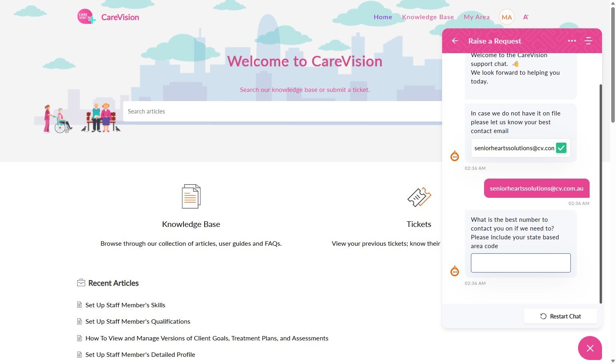Click the CareVision brand name
Viewport: 616px width, 364px height.
pos(120,17)
